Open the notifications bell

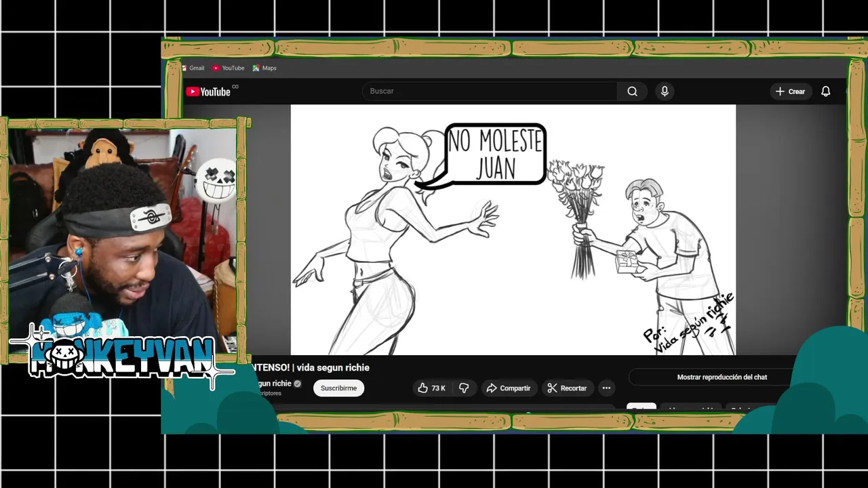[x=825, y=91]
